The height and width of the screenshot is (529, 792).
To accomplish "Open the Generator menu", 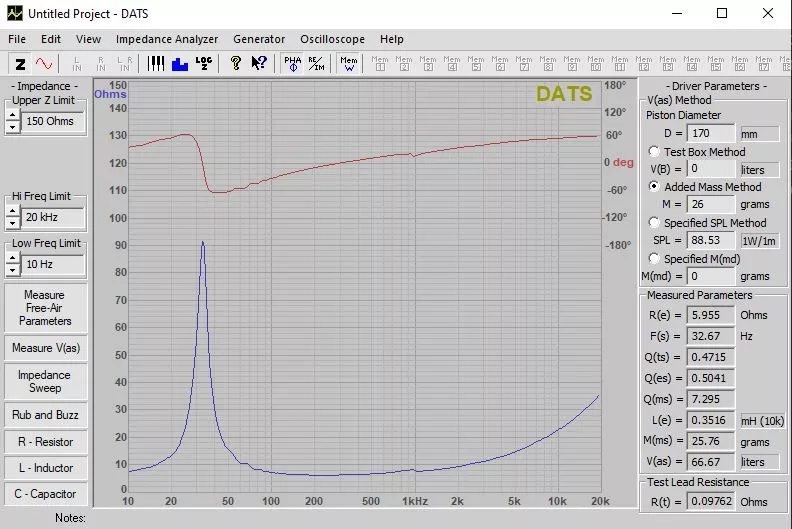I will pyautogui.click(x=259, y=39).
